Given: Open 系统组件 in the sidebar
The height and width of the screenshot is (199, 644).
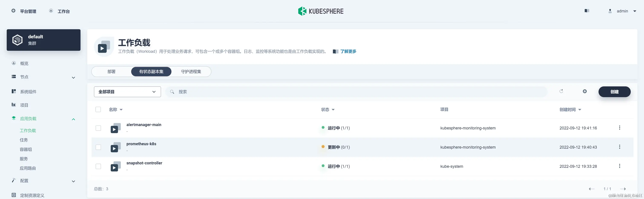Looking at the screenshot, I should point(28,92).
